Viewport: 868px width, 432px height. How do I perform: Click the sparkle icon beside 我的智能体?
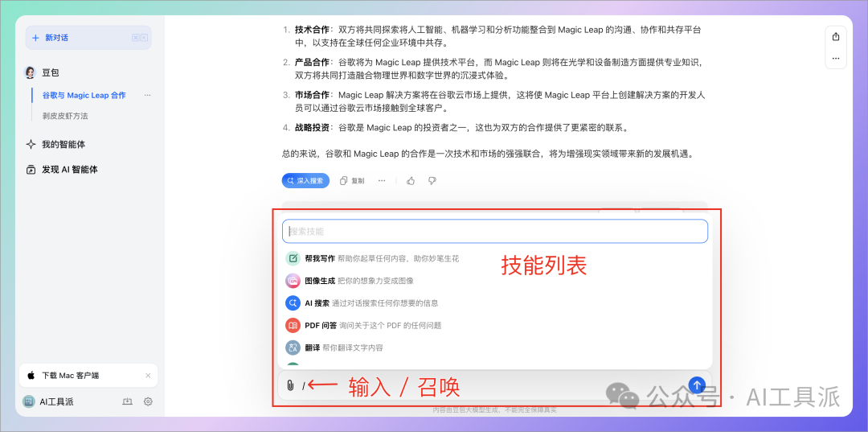pyautogui.click(x=31, y=145)
